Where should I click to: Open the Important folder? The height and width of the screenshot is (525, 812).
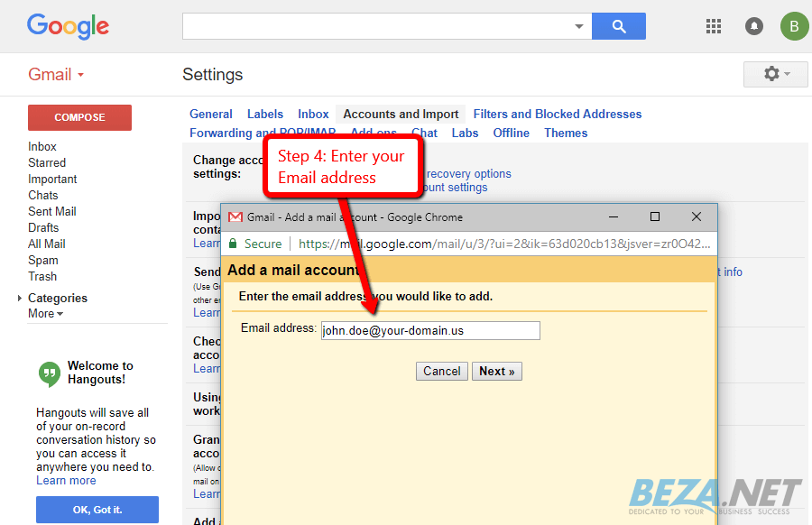click(x=52, y=180)
